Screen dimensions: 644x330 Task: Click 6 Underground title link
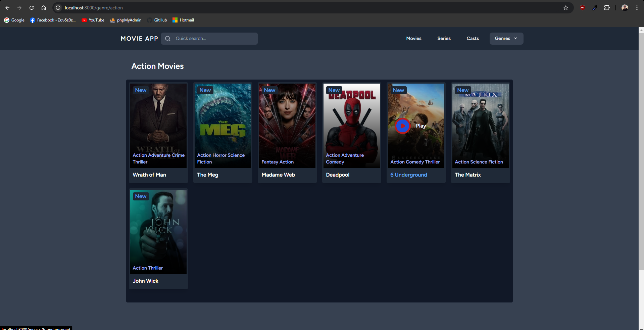409,175
